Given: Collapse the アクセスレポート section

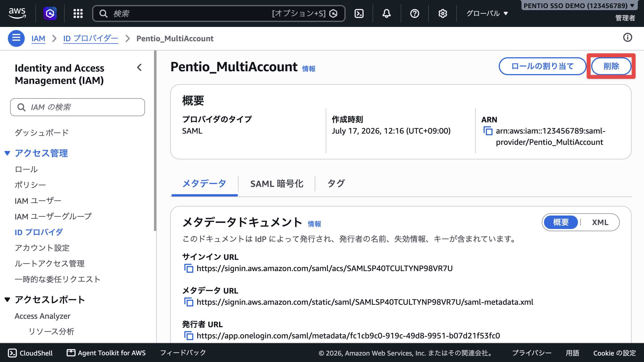Looking at the screenshot, I should pos(8,299).
